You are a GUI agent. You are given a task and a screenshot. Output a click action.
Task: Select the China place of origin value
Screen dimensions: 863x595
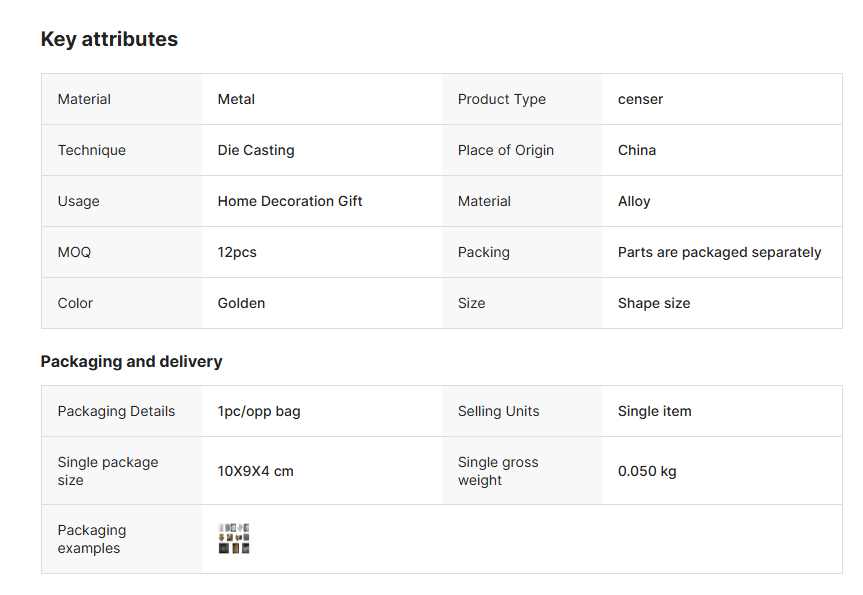click(637, 150)
